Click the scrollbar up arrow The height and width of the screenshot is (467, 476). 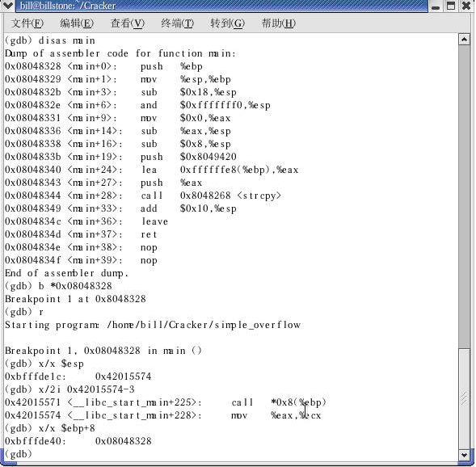464,40
